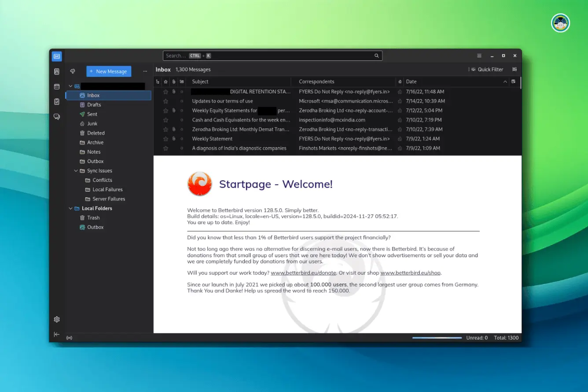Screen dimensions: 588x392
Task: Click the column picker icon in list header
Action: (513, 81)
